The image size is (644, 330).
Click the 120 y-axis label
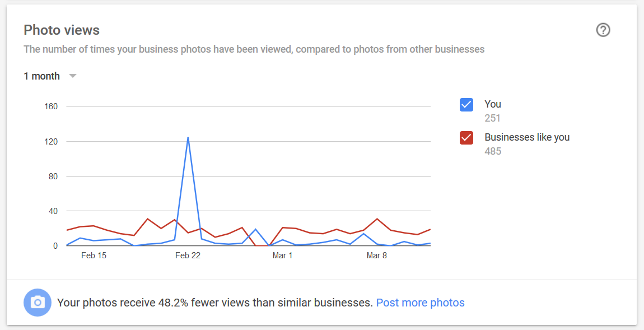pyautogui.click(x=51, y=141)
